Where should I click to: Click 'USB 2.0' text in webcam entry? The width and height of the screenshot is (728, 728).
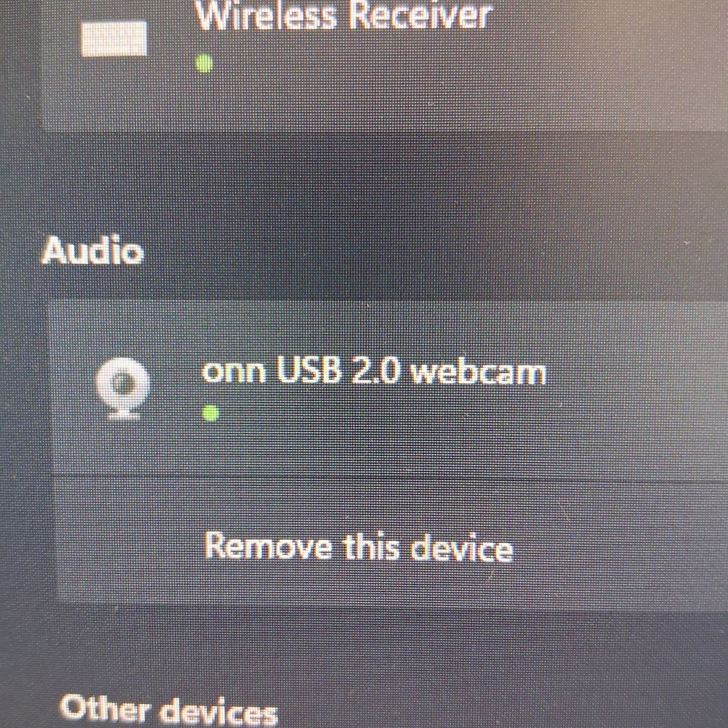click(x=339, y=370)
